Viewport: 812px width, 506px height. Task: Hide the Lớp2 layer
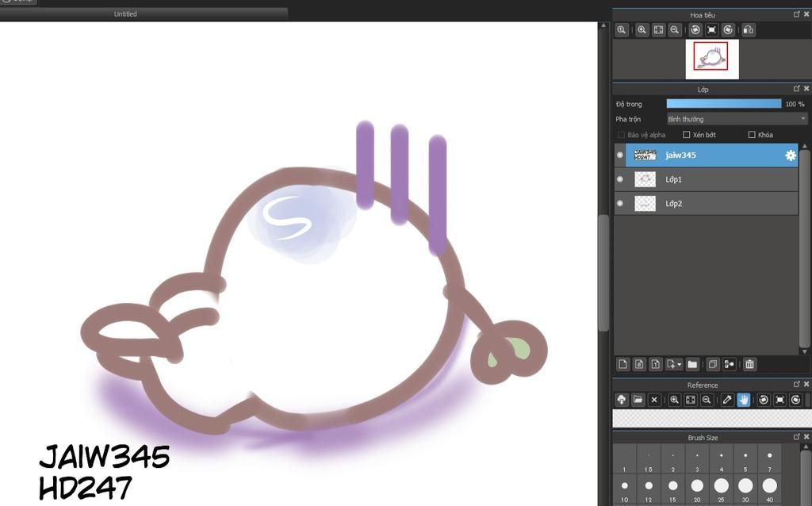(x=620, y=204)
